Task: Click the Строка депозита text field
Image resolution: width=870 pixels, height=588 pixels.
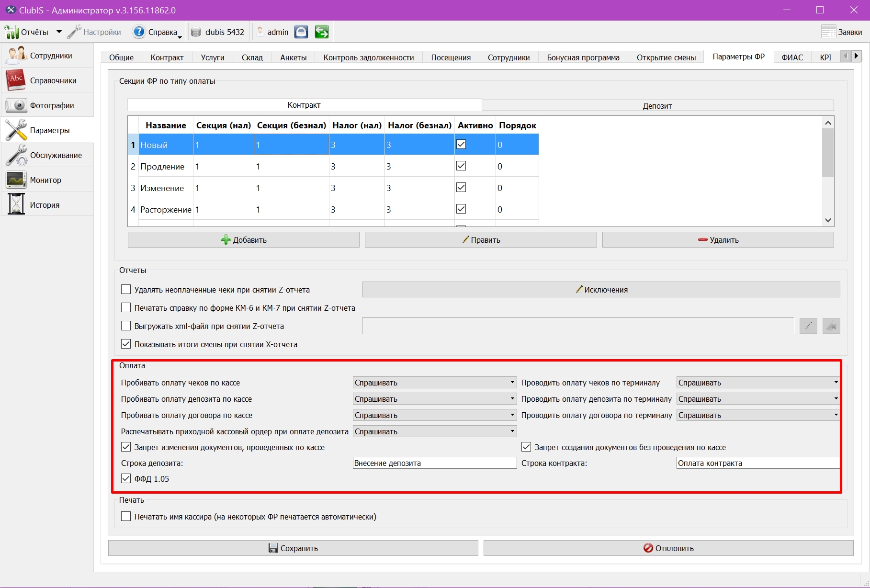Action: tap(435, 463)
